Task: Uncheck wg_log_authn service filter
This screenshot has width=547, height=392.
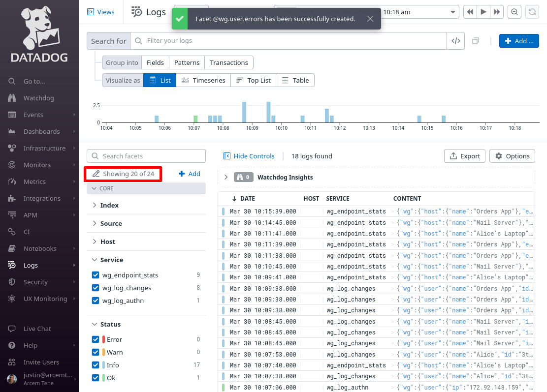Action: [96, 301]
